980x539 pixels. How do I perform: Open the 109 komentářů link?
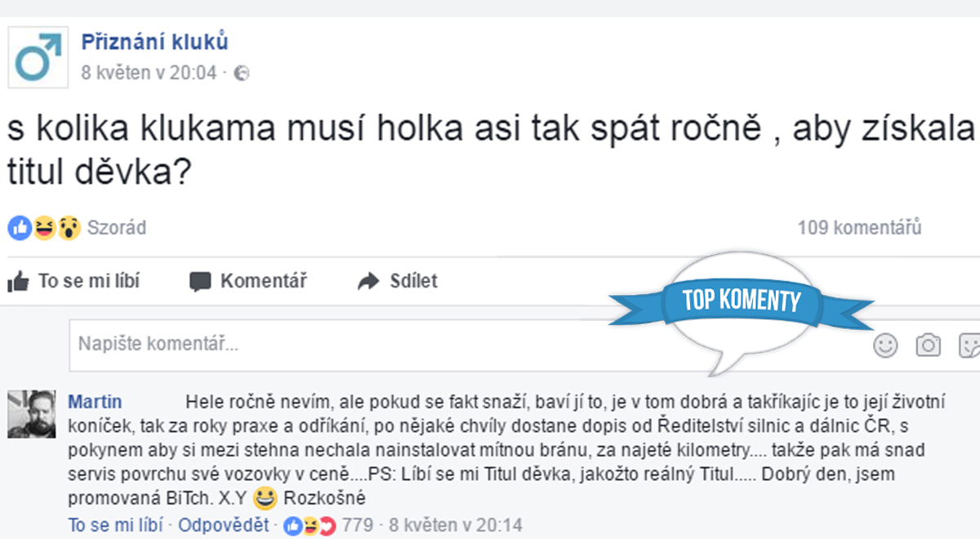coord(859,228)
